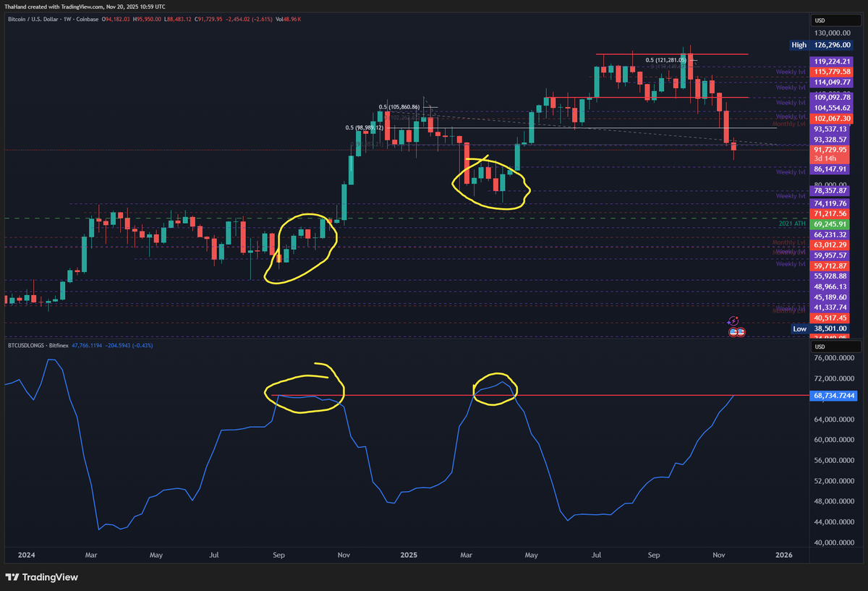The height and width of the screenshot is (591, 868).
Task: Click the red 71,217.56 price label
Action: point(830,214)
